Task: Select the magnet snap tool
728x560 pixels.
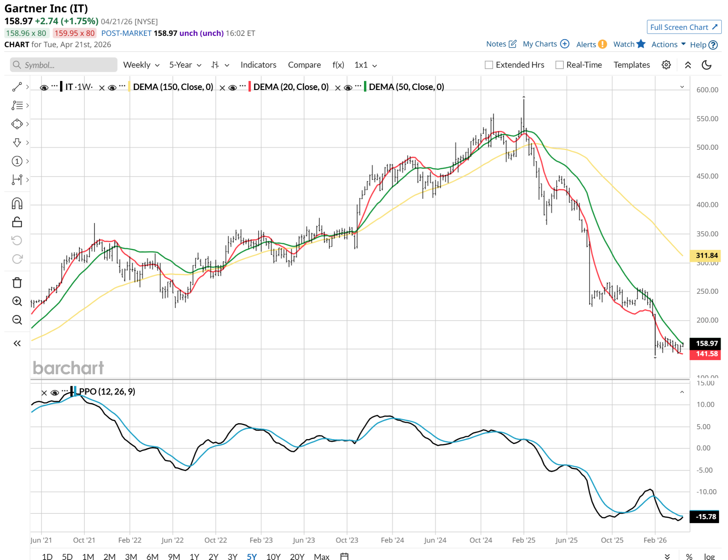Action: 17,204
